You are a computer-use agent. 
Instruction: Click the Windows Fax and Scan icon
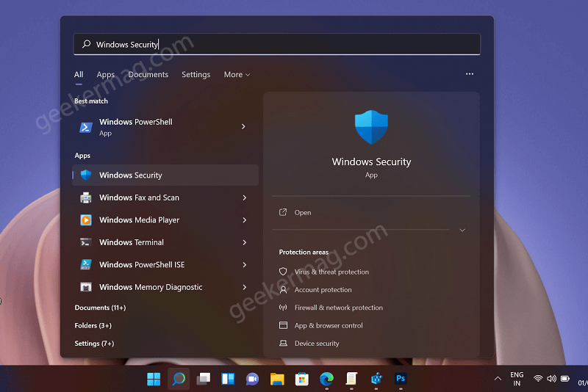coord(86,197)
